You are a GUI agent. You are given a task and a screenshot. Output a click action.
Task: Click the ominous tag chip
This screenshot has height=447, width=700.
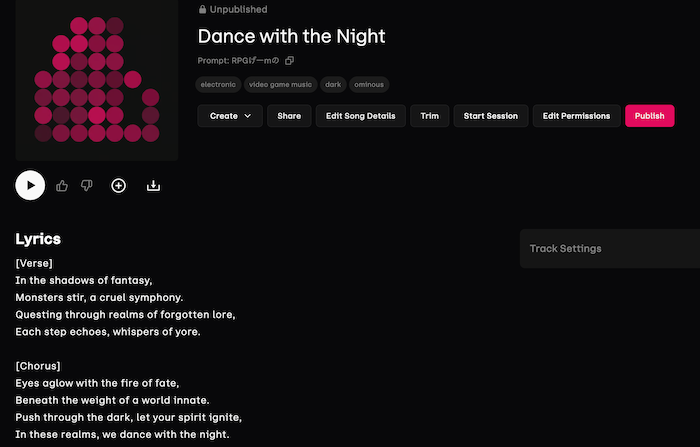tap(370, 85)
